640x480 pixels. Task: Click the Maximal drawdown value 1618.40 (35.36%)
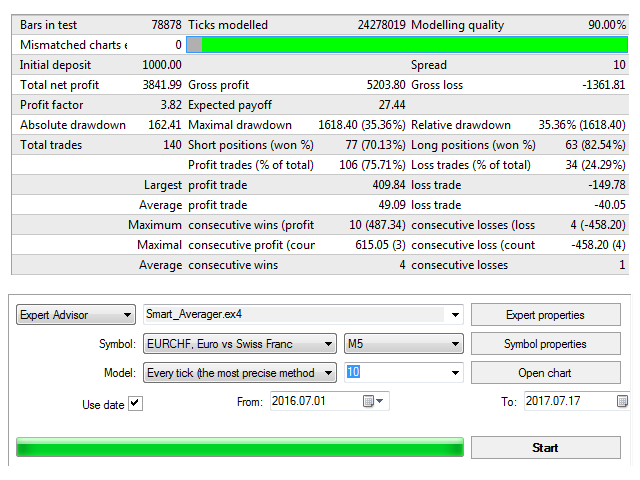362,125
